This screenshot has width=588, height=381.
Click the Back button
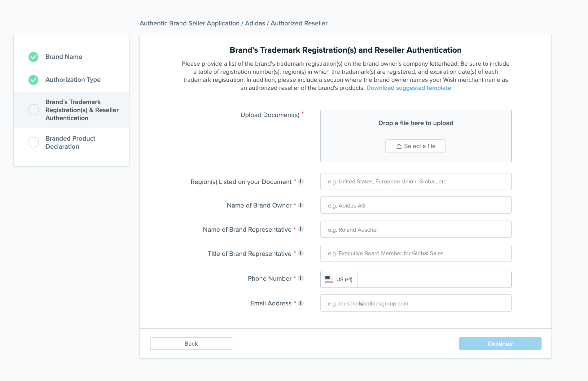[x=191, y=343]
